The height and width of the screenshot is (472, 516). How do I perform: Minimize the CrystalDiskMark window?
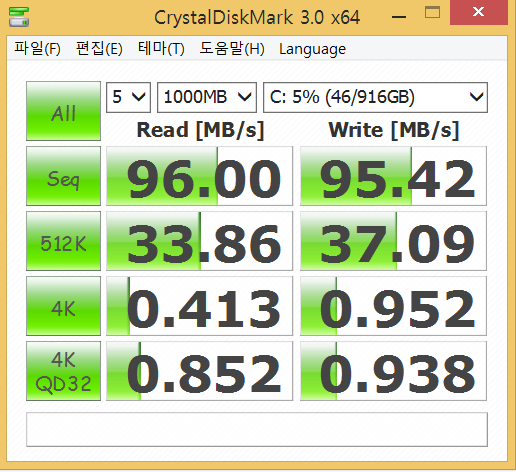click(x=399, y=16)
